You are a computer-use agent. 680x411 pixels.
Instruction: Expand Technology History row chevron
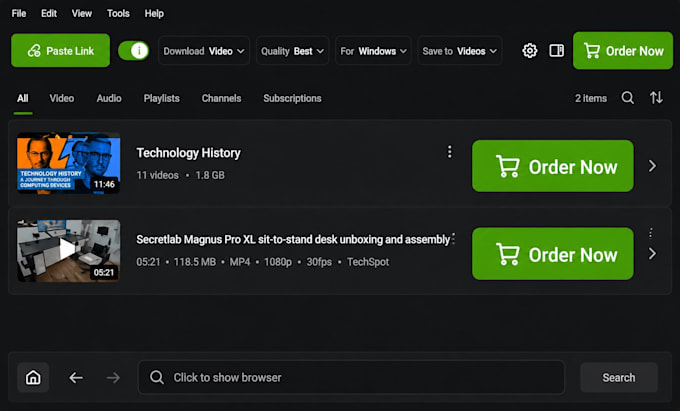[x=652, y=166]
